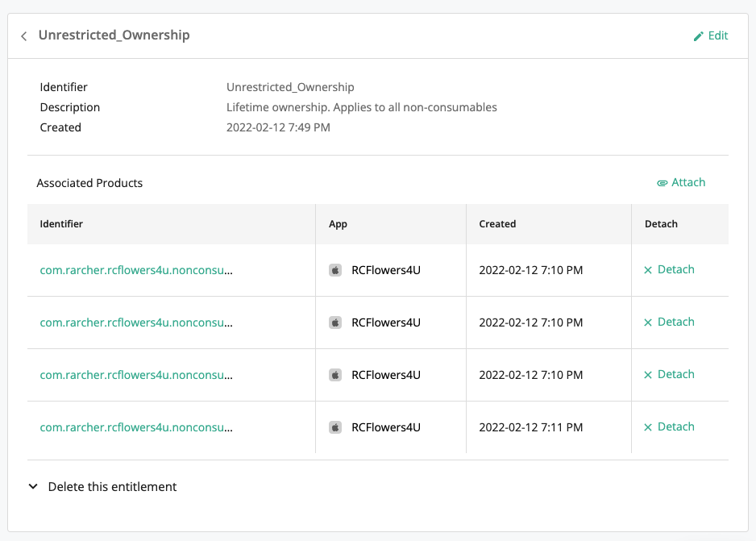756x541 pixels.
Task: Click the Apple icon in last product row
Action: 335,427
